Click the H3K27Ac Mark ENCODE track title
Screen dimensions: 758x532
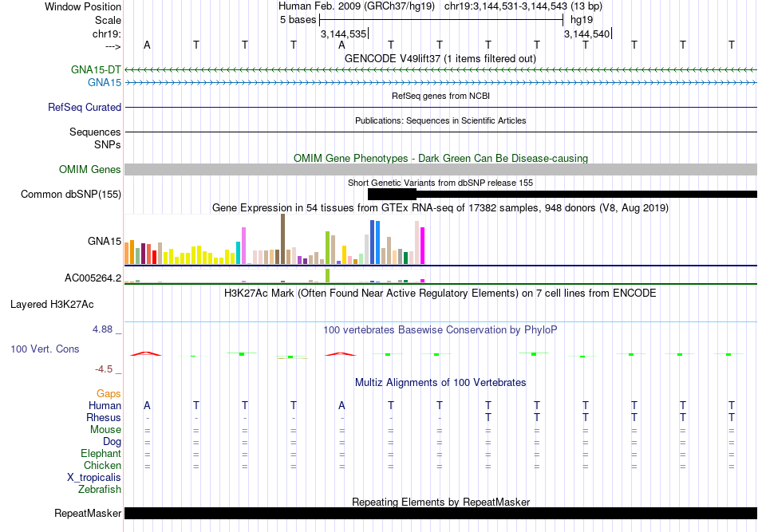pos(440,294)
